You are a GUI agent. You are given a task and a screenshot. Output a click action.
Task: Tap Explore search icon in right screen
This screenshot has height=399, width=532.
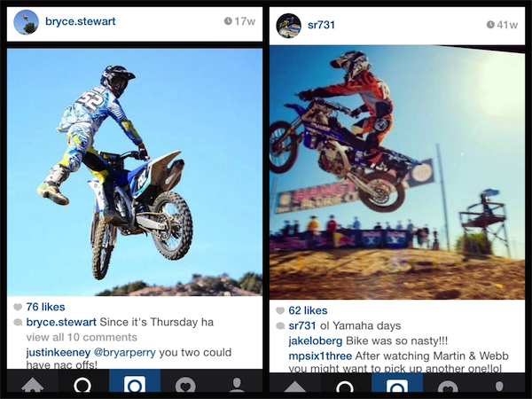tap(346, 384)
